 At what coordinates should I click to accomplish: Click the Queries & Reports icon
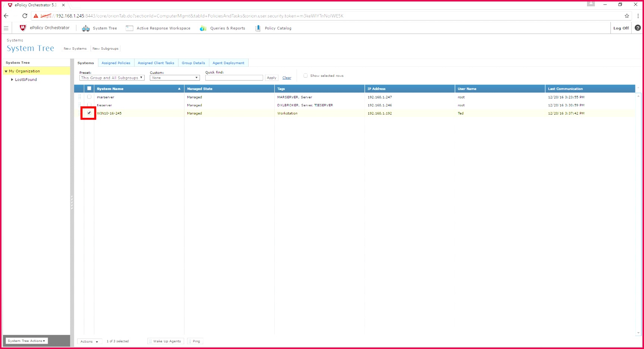point(203,28)
